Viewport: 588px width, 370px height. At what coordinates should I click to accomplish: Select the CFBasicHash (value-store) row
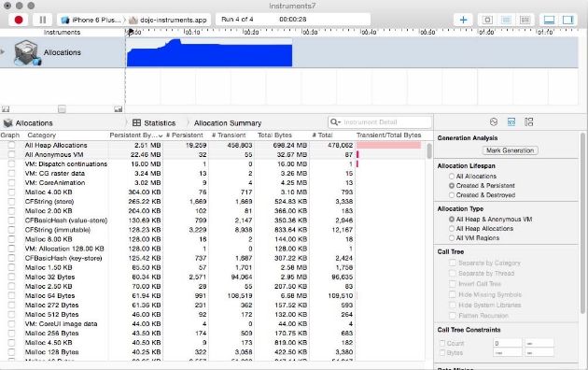(213, 221)
